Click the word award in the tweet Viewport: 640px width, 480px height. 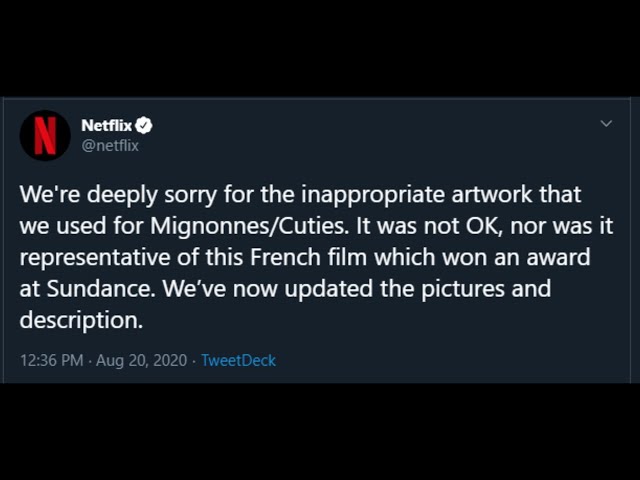pyautogui.click(x=558, y=257)
